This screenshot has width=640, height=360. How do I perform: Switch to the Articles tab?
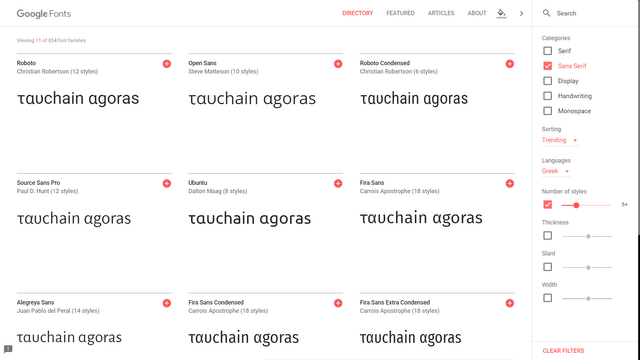click(441, 13)
